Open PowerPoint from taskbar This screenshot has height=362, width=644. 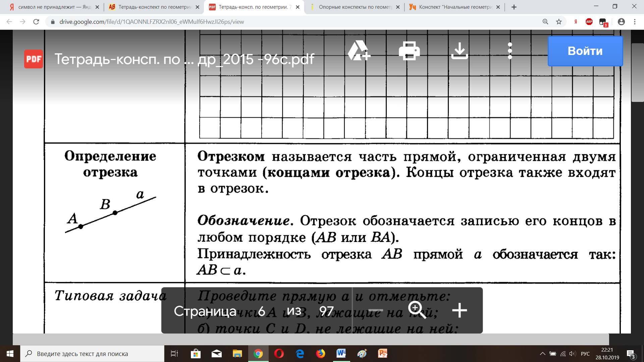[383, 354]
